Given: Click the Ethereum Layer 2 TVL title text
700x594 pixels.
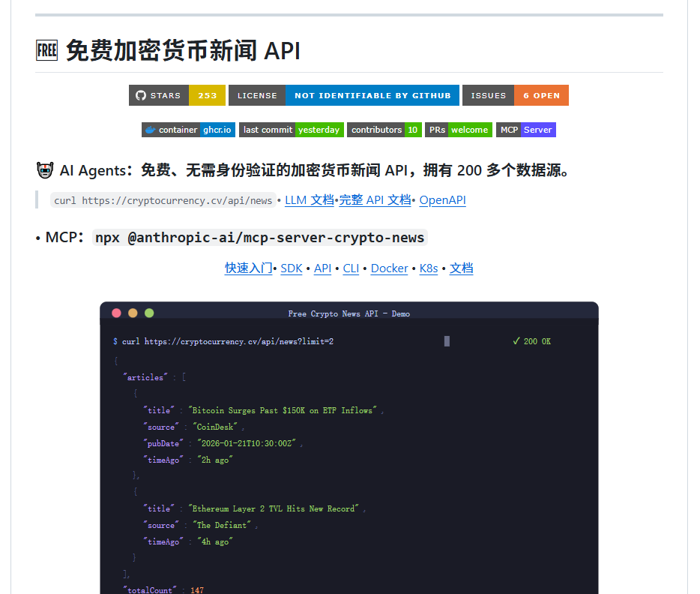Looking at the screenshot, I should (x=274, y=508).
